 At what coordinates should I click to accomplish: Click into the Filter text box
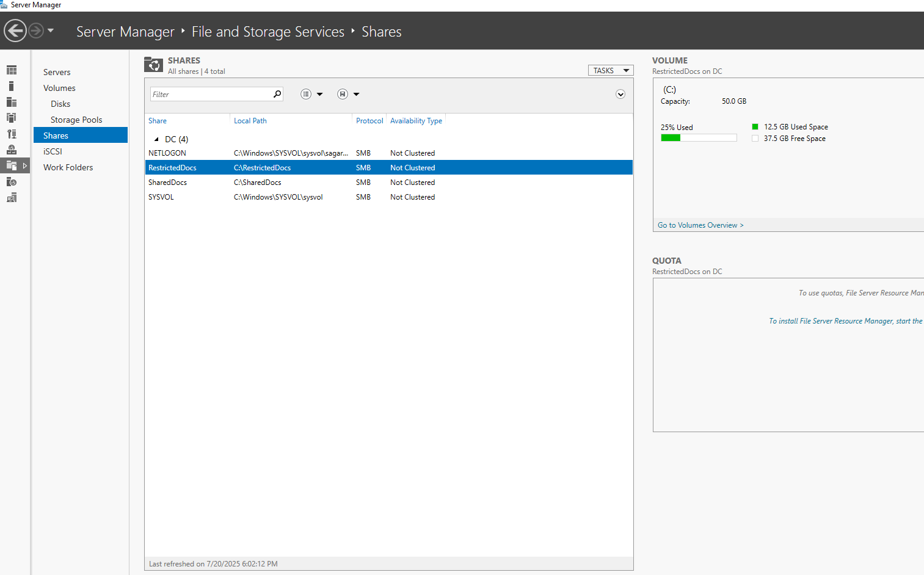211,94
